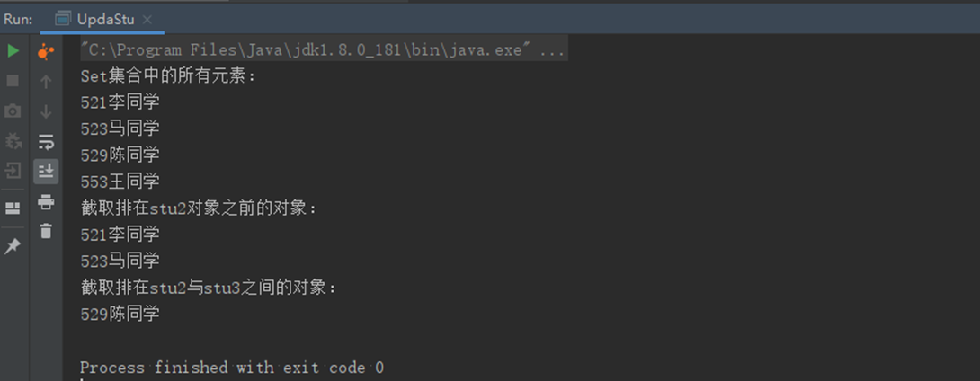Clear console with the trash can icon
Viewport: 980px width, 381px height.
tap(46, 231)
